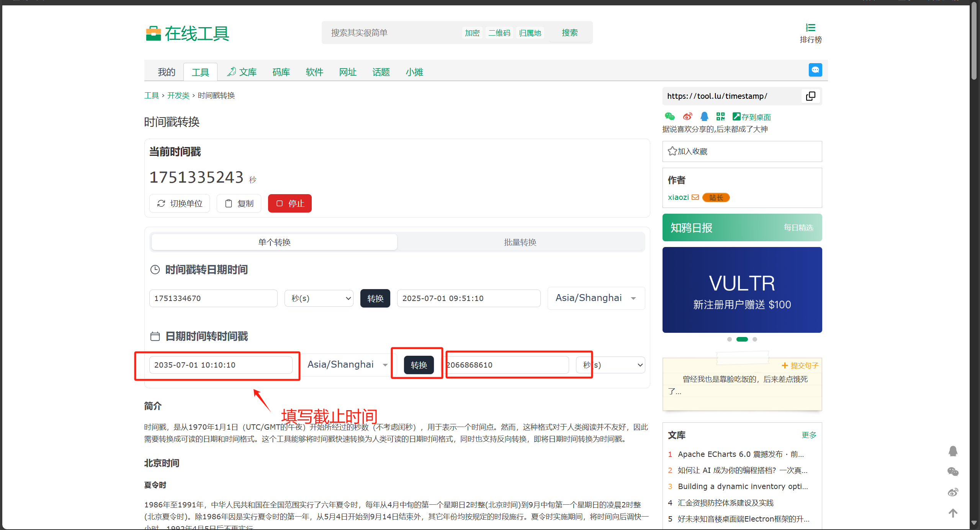Click the red 停止 stop button

(x=290, y=203)
